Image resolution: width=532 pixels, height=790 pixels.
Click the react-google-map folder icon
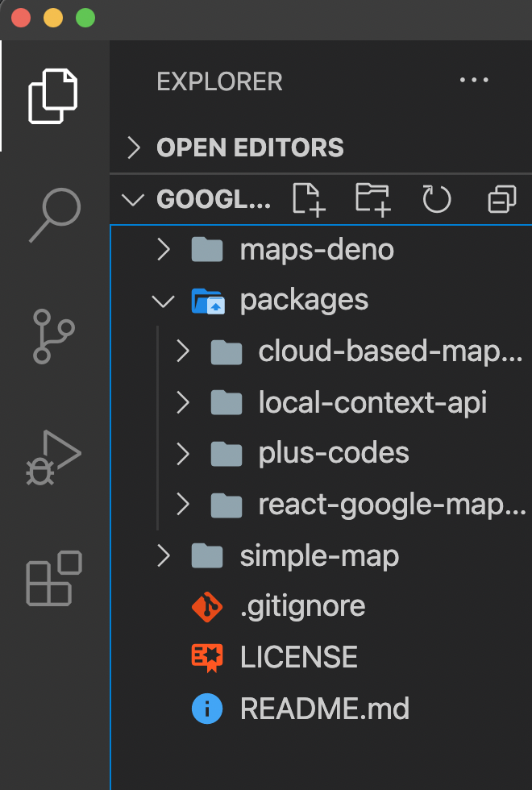pos(227,505)
